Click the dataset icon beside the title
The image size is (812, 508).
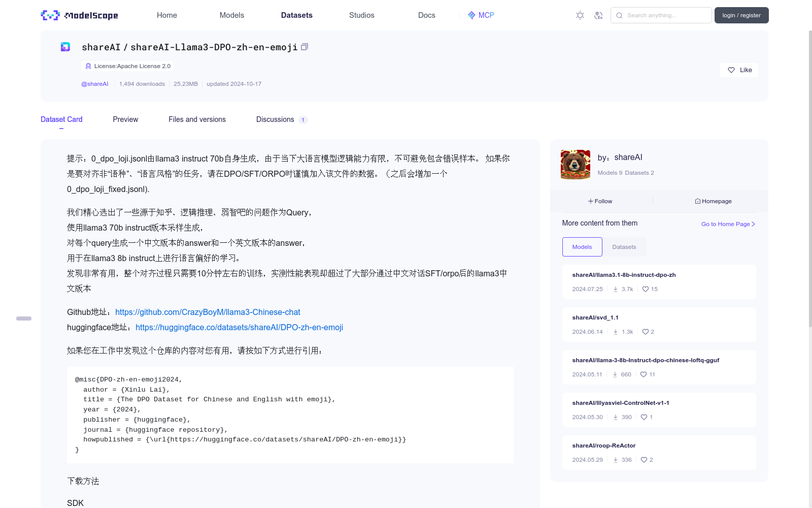click(65, 46)
